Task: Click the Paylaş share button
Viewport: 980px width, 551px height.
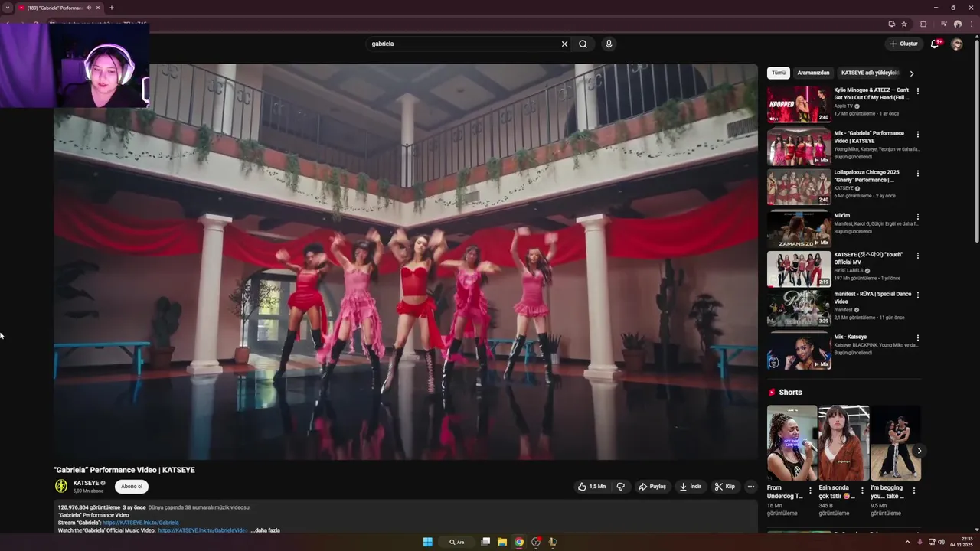Action: [652, 487]
